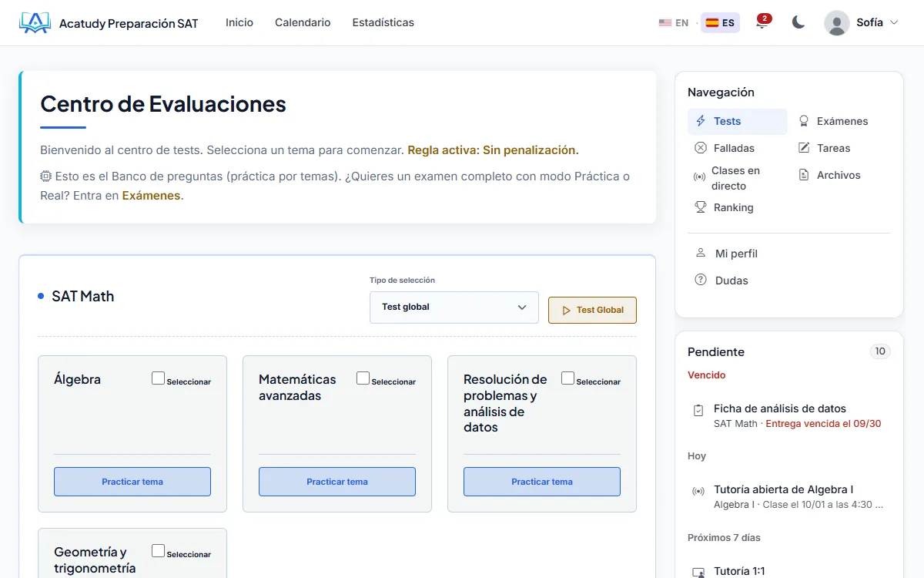Screen dimensions: 924x578
Task: Start the Test Global button
Action: [x=592, y=310]
